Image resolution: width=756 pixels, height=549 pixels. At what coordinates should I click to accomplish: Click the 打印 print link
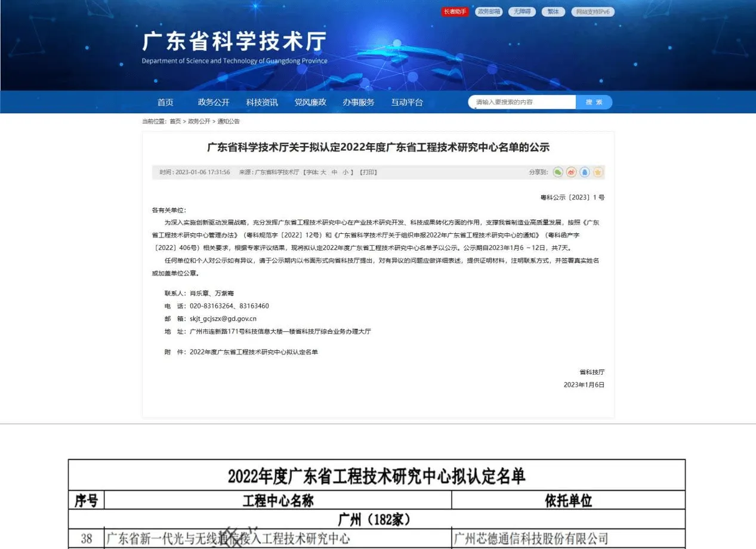[x=368, y=172]
